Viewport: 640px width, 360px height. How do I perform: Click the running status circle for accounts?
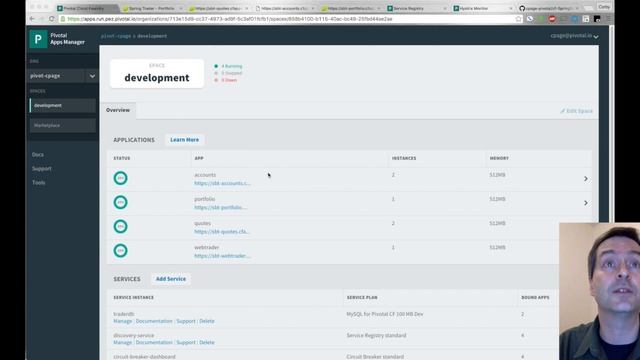point(120,178)
